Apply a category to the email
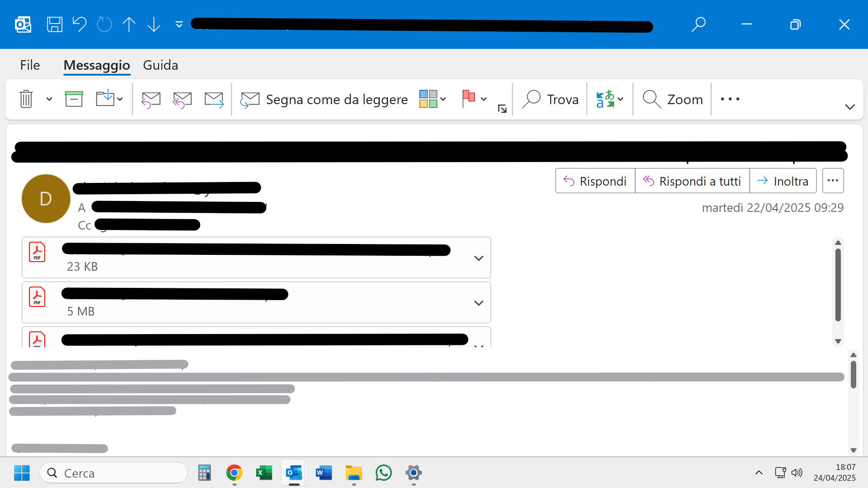This screenshot has width=868, height=488. tap(429, 99)
